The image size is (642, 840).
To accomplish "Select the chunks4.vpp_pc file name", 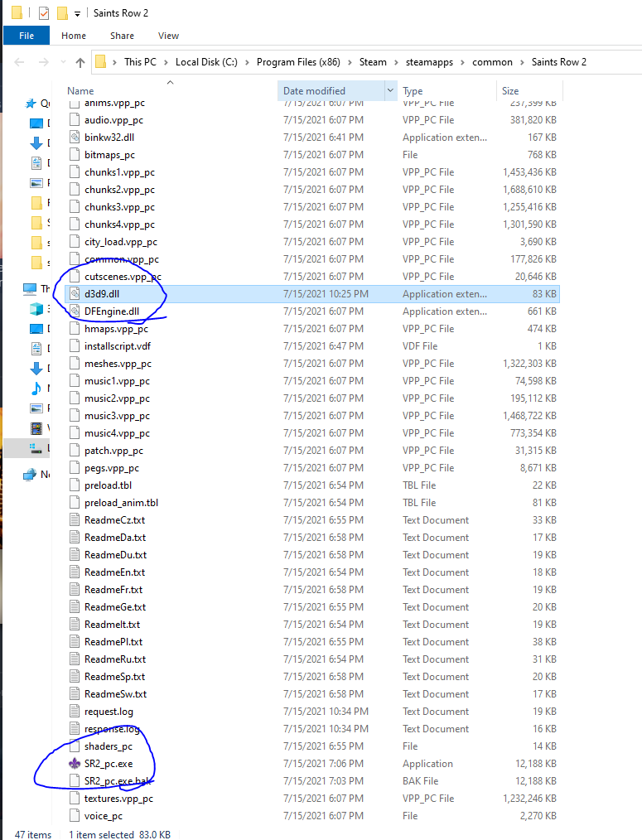I will pos(119,224).
